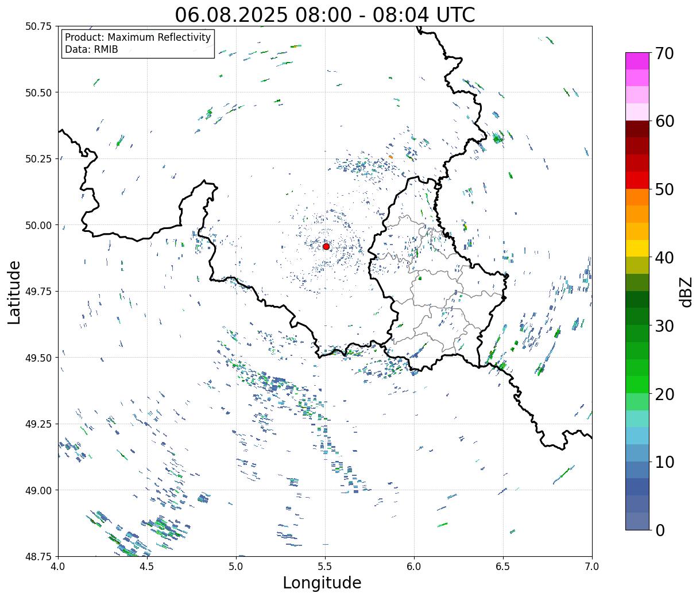Click the slate blue swatch at the colorbar bottom

click(637, 521)
